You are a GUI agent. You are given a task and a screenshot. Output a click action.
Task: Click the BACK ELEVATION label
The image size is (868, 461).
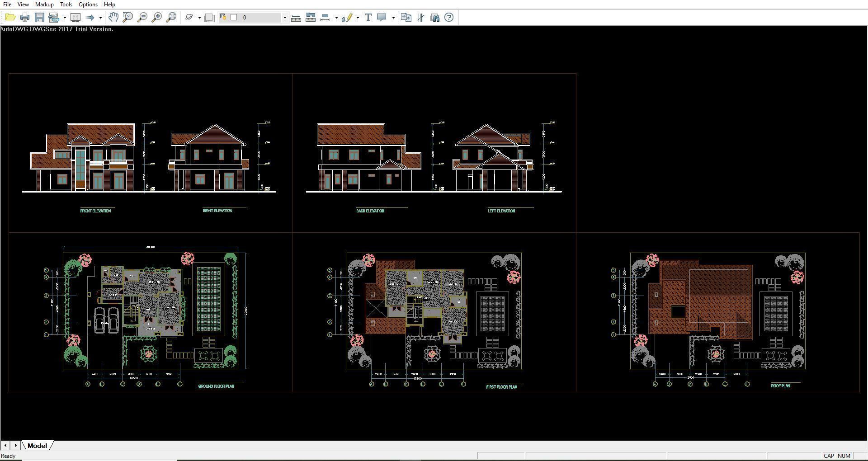370,211
